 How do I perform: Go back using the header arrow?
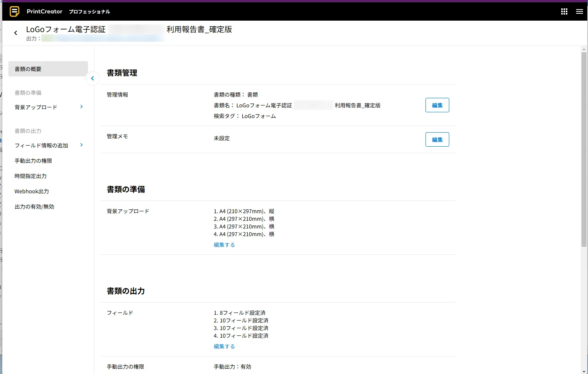click(x=16, y=33)
